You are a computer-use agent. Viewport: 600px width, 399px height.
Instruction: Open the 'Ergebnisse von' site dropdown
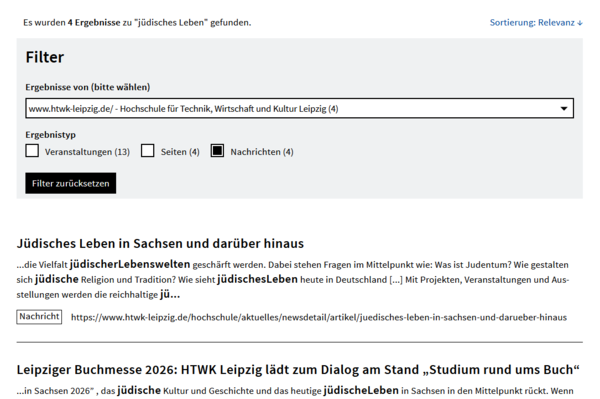[x=300, y=108]
